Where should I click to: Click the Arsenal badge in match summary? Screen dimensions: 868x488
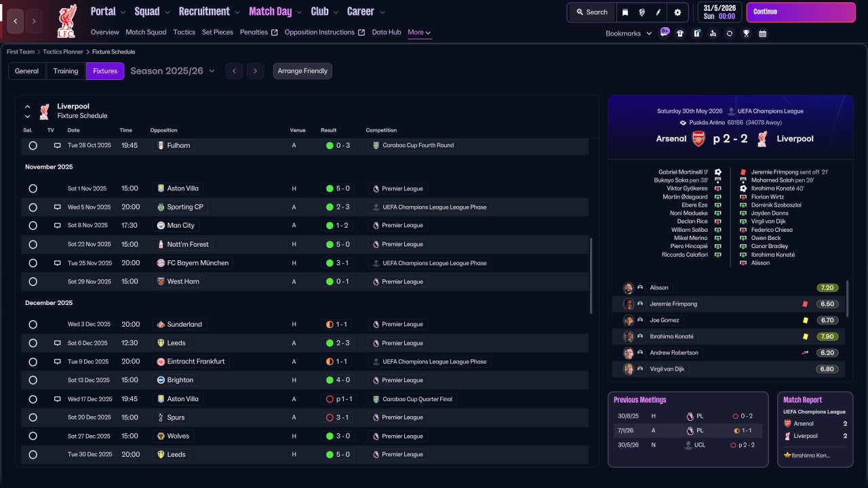(698, 139)
